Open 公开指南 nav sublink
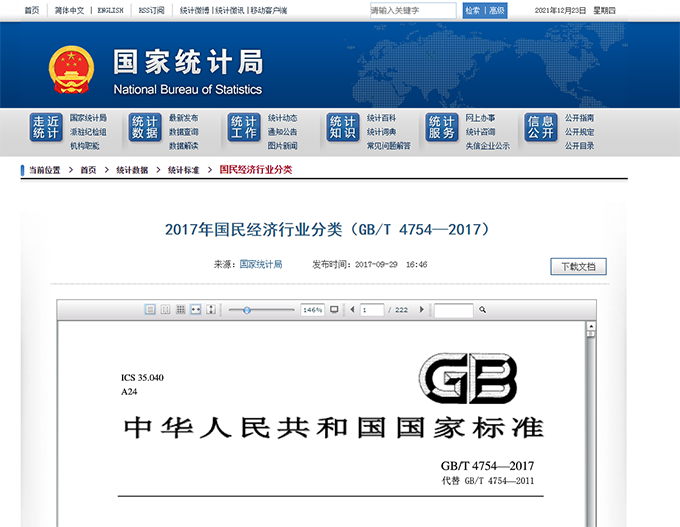Viewport: 680px width, 527px height. [x=579, y=118]
